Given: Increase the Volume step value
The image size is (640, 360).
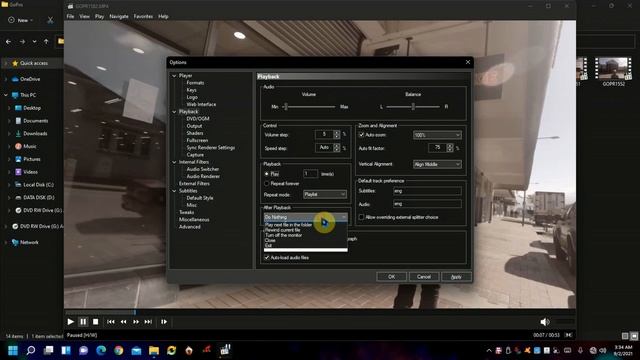Looking at the screenshot, I should (336, 133).
